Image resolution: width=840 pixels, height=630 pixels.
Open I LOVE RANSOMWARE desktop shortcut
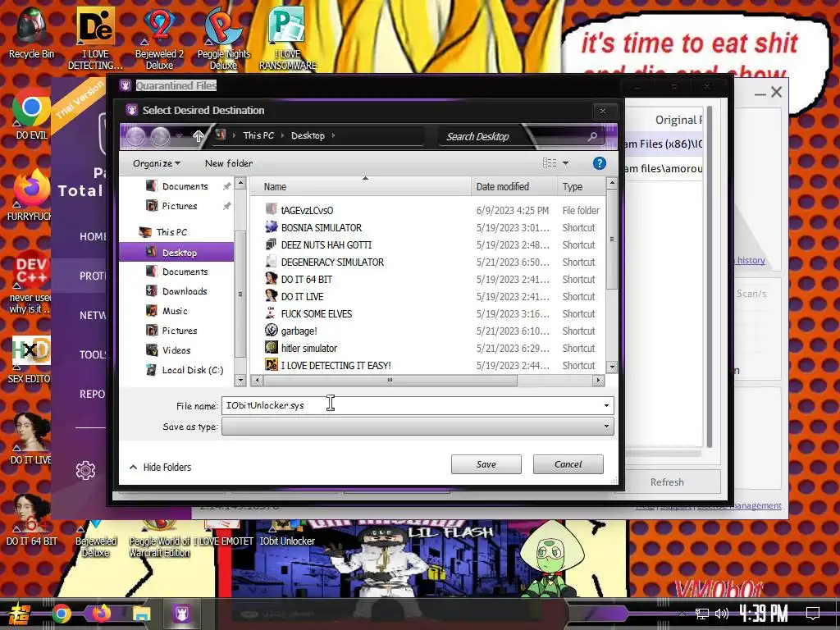tap(288, 38)
